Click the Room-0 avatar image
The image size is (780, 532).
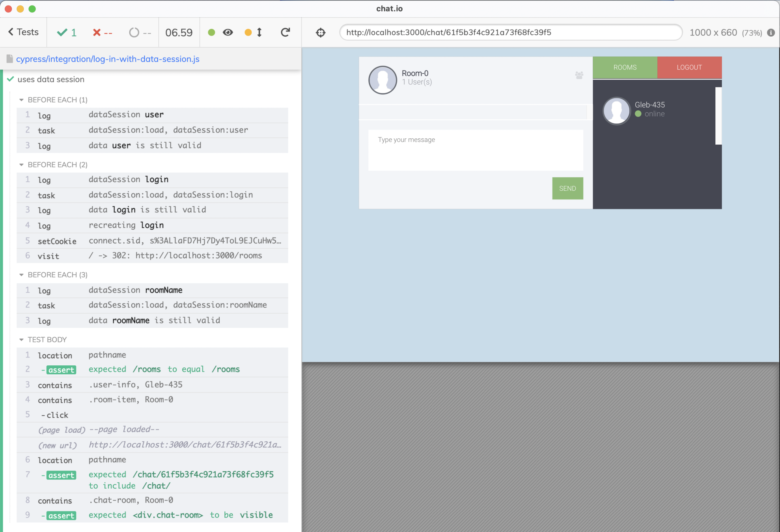(x=383, y=80)
